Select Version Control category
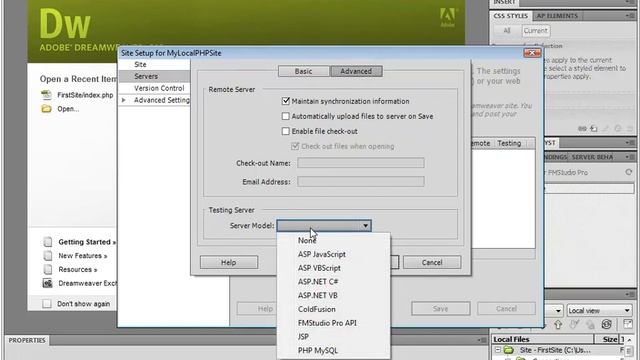Screen dimensions: 640x360 (159, 88)
